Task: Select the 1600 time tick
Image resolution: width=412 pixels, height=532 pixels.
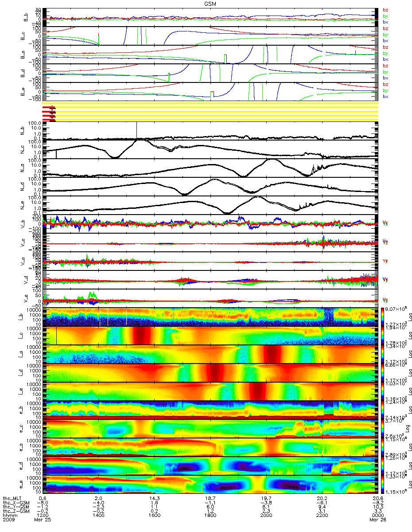Action: 154,516
